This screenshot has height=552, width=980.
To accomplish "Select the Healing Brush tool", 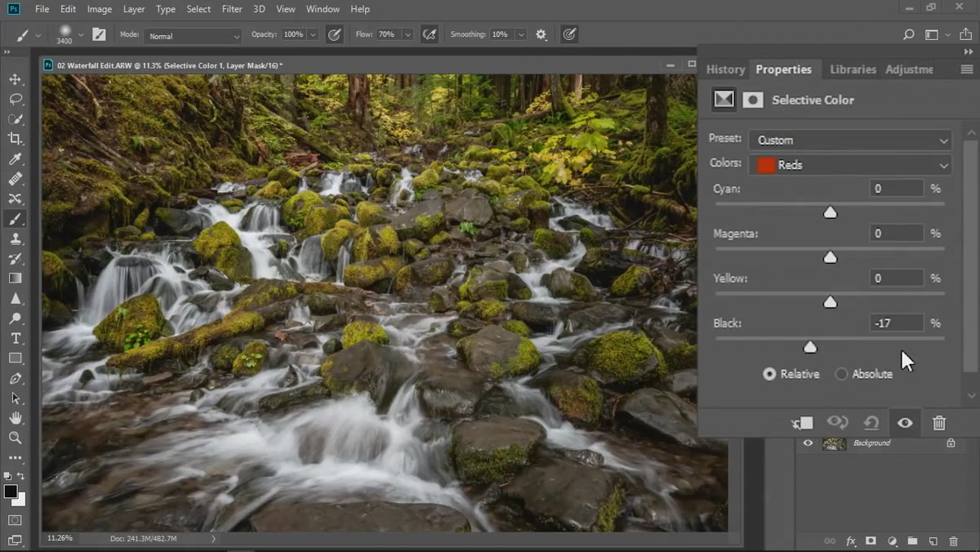I will click(15, 179).
